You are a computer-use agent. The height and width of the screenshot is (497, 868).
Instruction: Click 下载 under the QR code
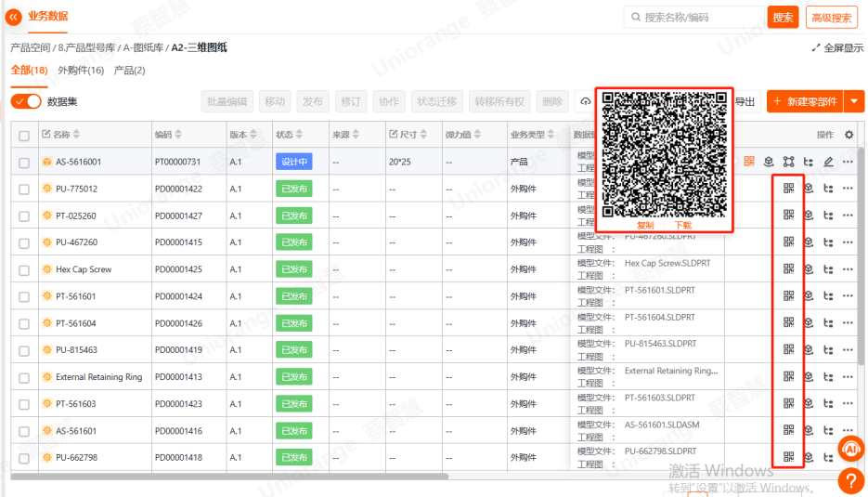[x=683, y=225]
